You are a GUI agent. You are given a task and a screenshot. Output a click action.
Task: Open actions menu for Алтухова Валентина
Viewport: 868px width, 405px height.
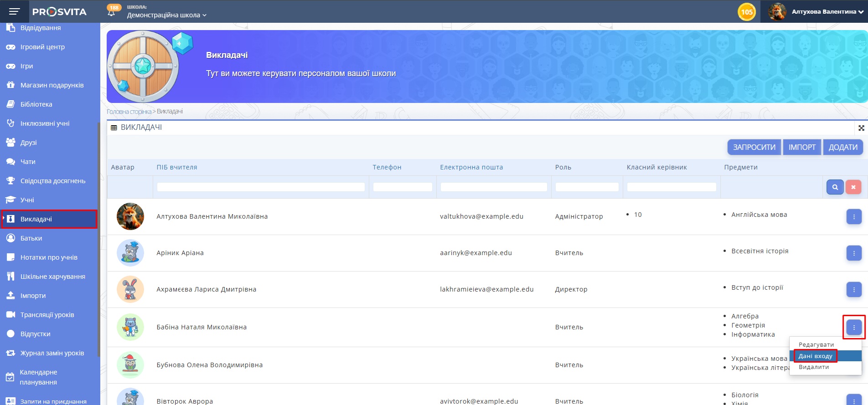[853, 216]
